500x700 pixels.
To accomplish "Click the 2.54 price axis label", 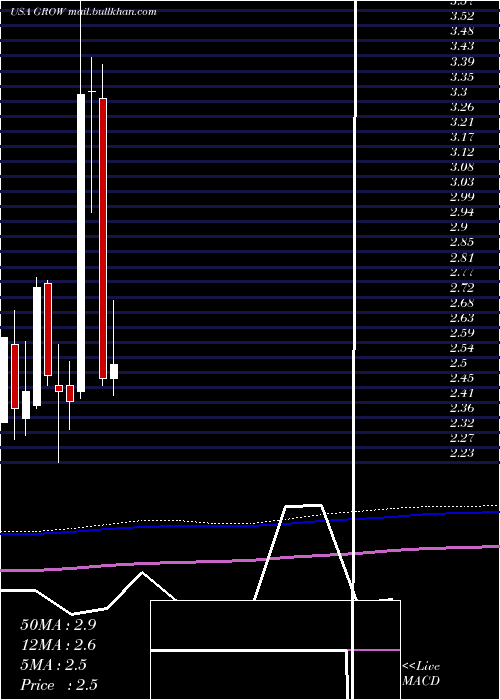I will [x=462, y=348].
